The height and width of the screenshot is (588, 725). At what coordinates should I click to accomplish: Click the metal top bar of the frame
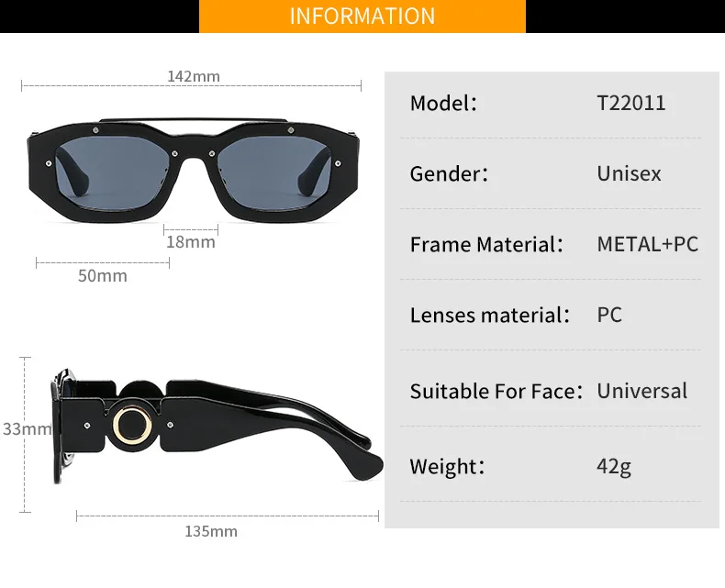pyautogui.click(x=194, y=120)
